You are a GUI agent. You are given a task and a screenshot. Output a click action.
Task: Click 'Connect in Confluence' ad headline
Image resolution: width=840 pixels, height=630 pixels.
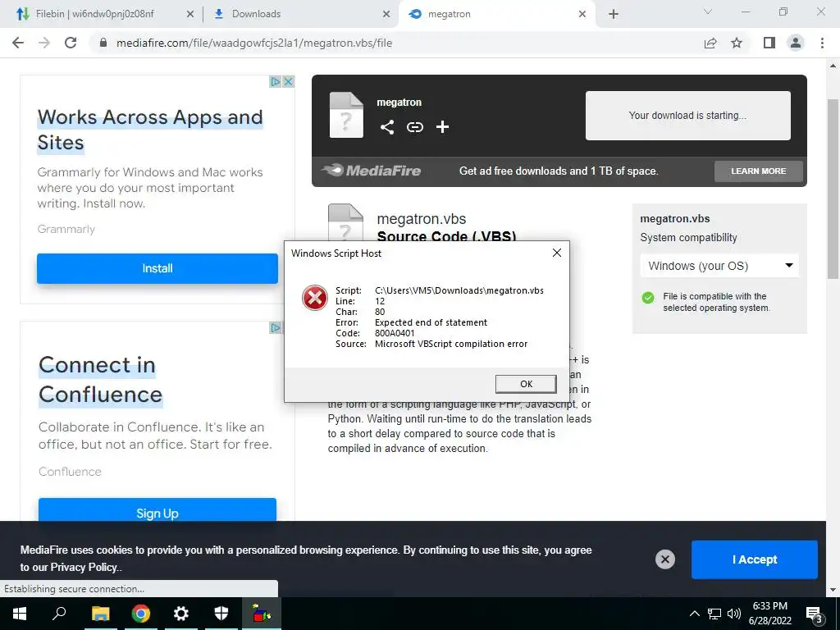100,380
